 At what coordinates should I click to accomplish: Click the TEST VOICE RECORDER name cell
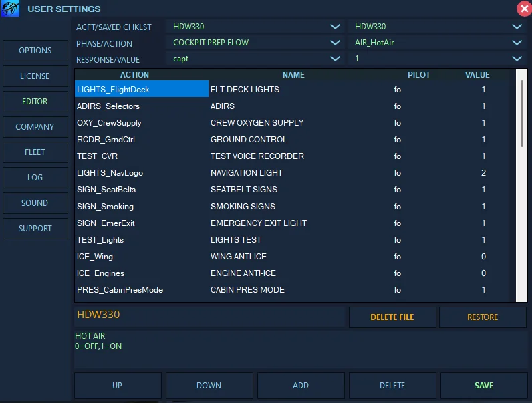[x=257, y=156]
